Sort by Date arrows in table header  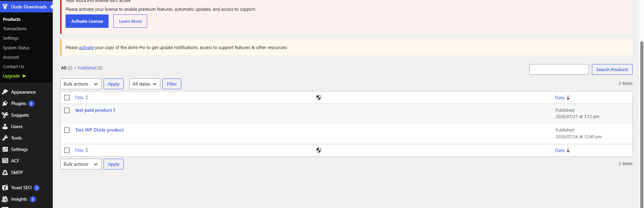568,98
